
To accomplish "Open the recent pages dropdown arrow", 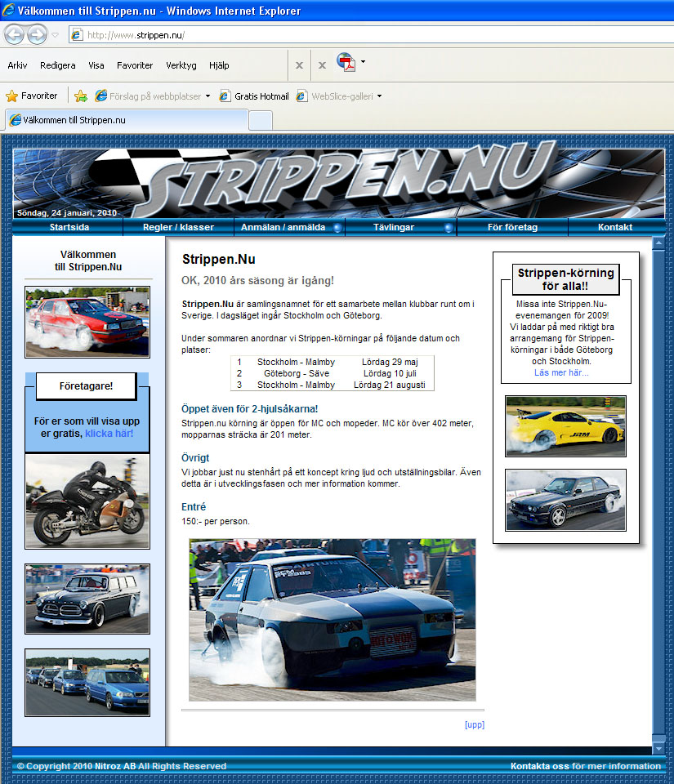I will click(55, 35).
